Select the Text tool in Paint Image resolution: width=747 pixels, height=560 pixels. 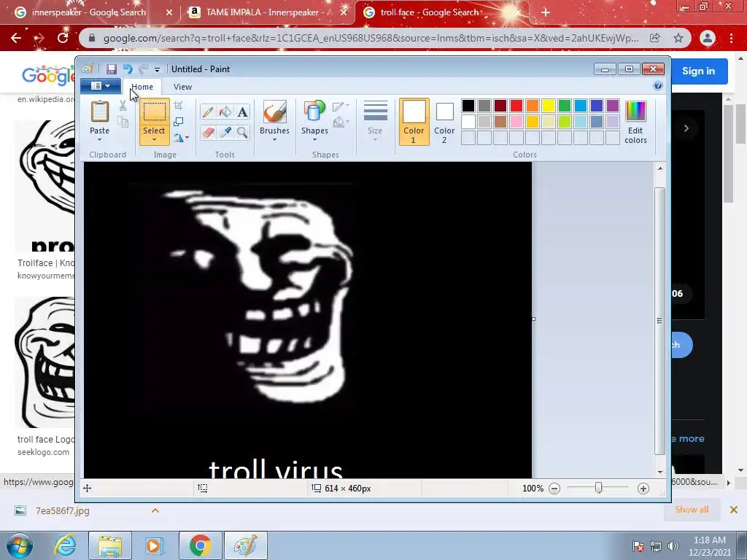point(242,112)
